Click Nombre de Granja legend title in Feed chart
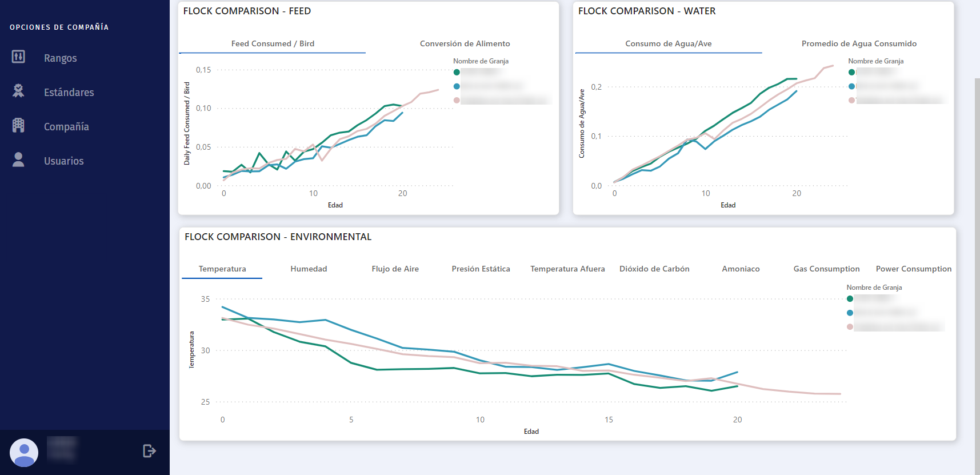The width and height of the screenshot is (980, 475). tap(481, 61)
